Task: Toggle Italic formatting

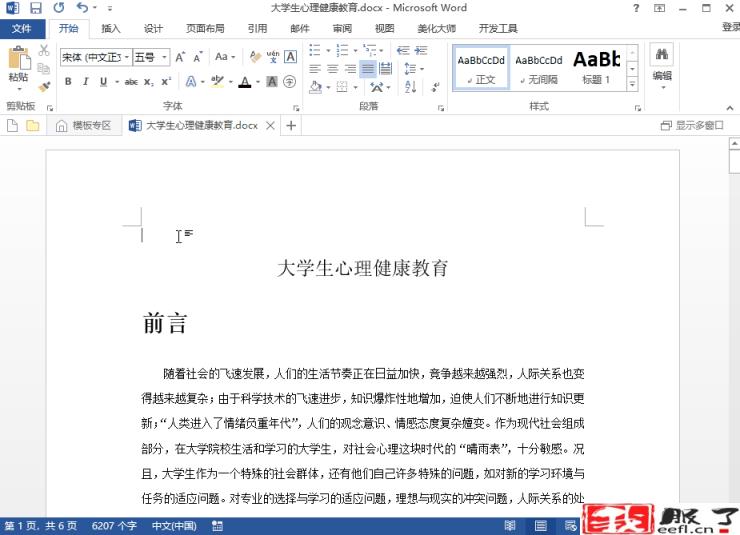Action: click(x=84, y=82)
